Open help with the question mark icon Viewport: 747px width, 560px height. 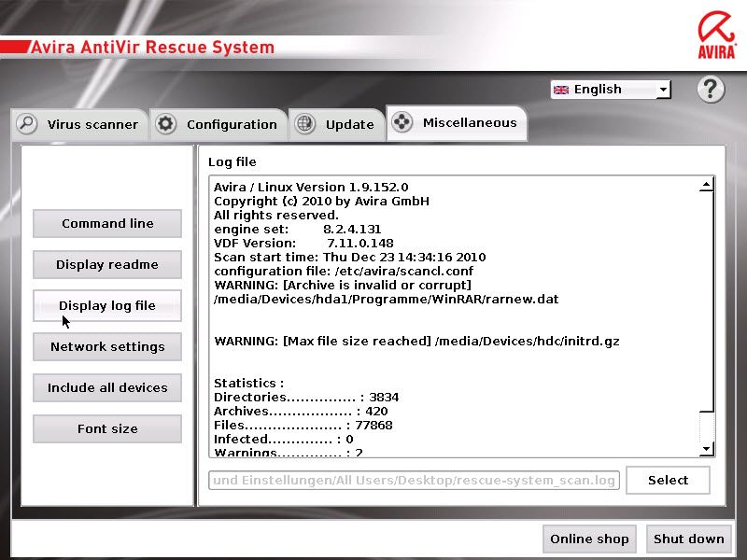[711, 89]
